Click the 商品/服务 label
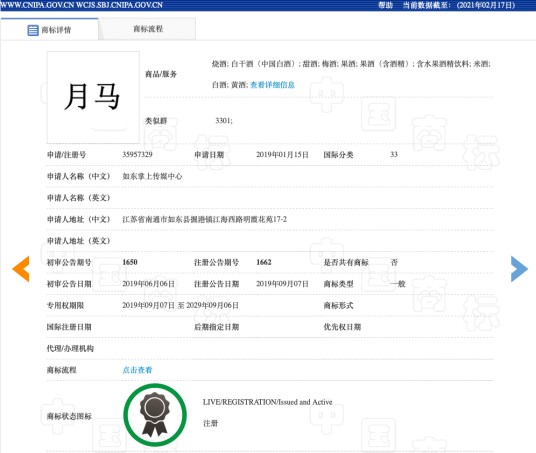This screenshot has height=453, width=536. [x=161, y=74]
